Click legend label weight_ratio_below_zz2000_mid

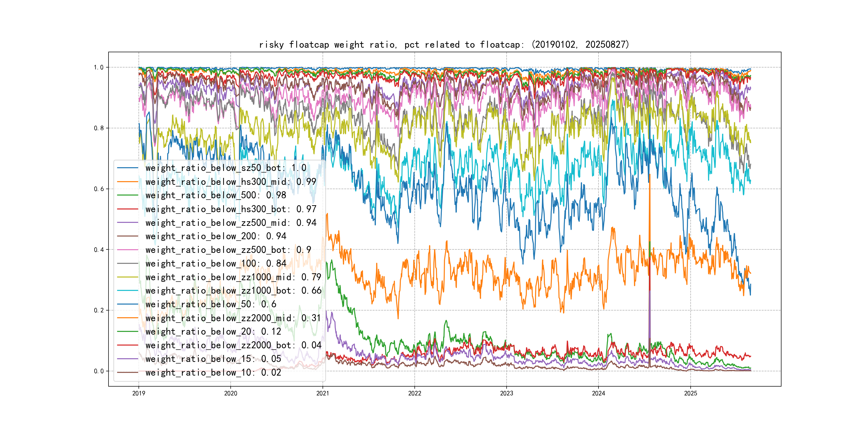coord(233,318)
